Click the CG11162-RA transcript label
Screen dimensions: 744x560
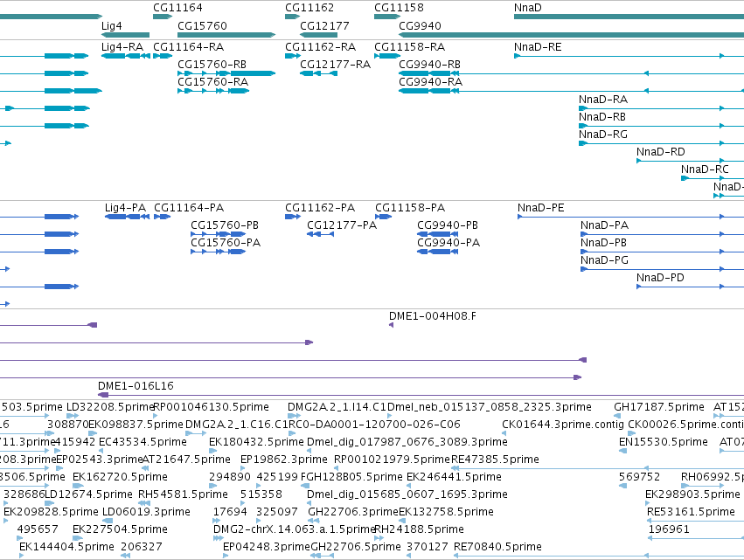point(320,47)
